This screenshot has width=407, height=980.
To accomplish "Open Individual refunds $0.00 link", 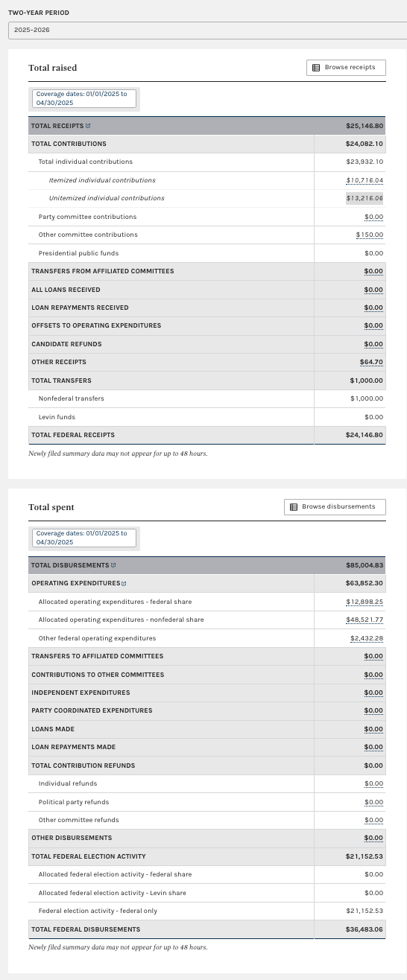I will pyautogui.click(x=374, y=783).
